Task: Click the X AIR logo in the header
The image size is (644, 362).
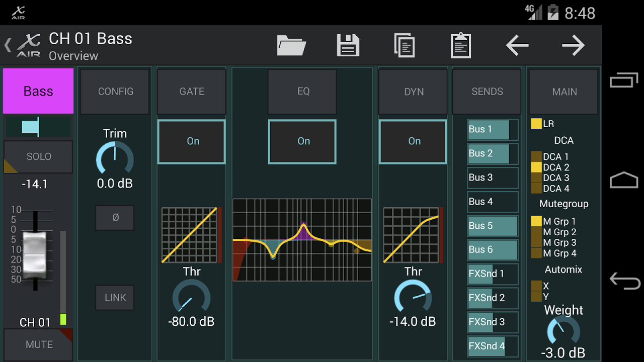Action: (x=28, y=45)
